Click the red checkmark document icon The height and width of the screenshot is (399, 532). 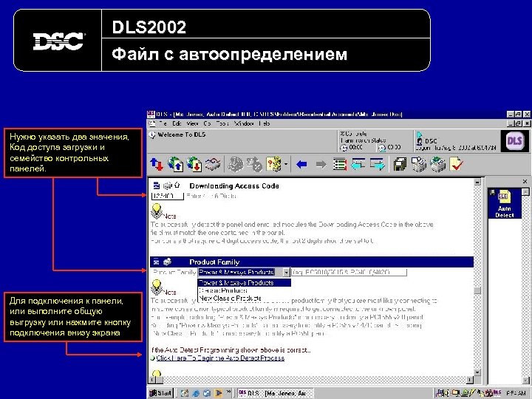[x=457, y=165]
